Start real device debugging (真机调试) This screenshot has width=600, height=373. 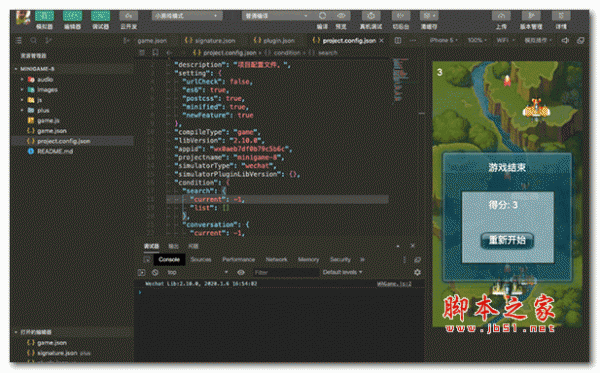click(371, 16)
